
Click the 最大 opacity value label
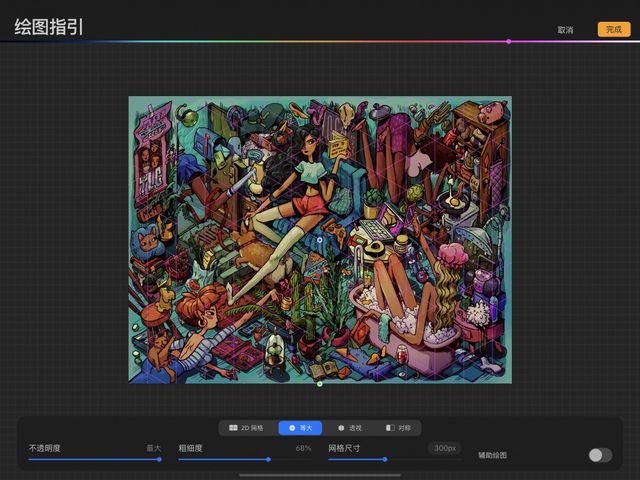pyautogui.click(x=154, y=448)
